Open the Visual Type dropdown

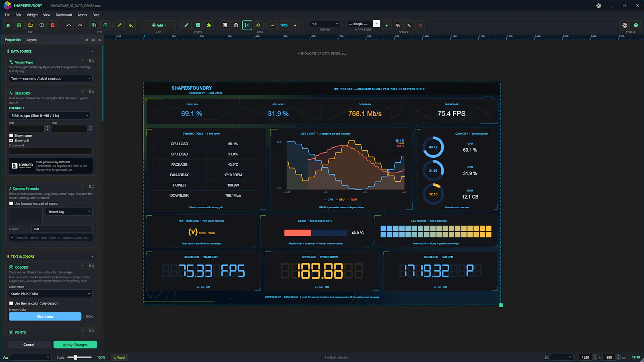click(51, 78)
